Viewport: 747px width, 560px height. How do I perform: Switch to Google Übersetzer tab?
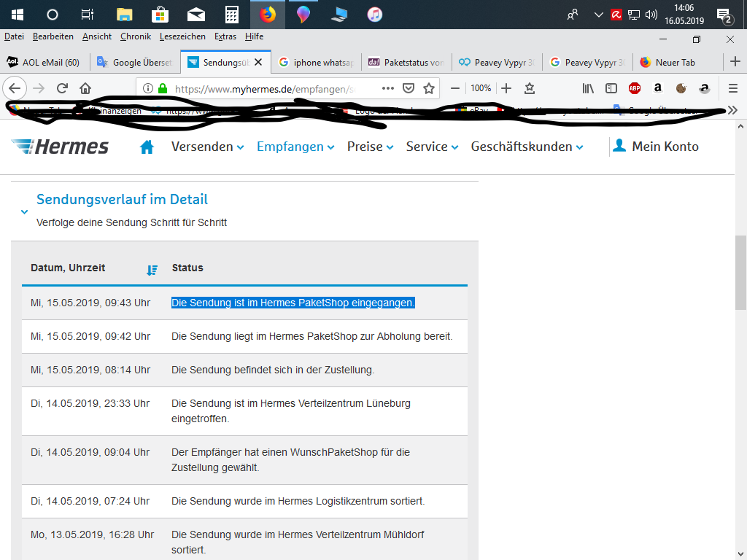point(135,63)
